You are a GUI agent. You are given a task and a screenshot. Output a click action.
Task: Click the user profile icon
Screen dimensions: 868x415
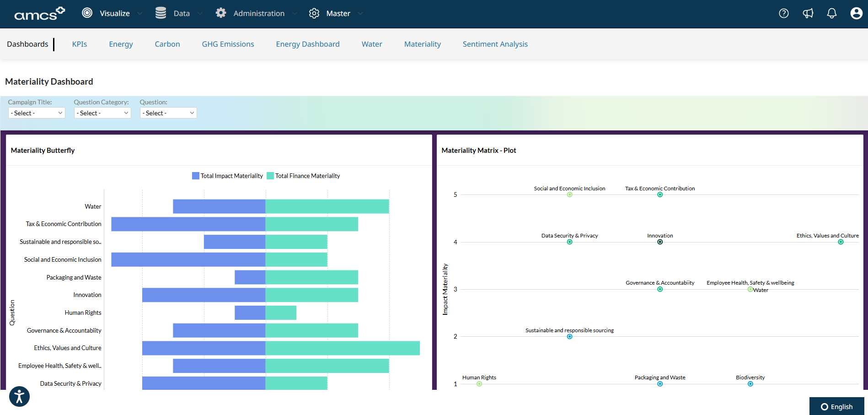856,13
